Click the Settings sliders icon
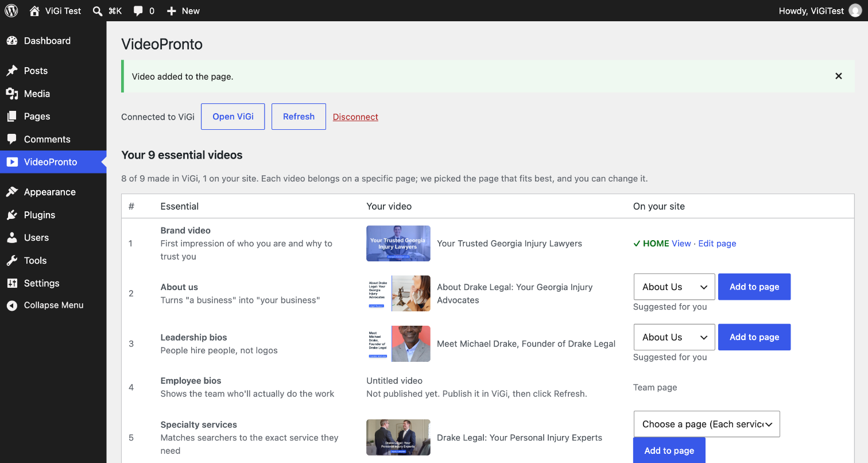Viewport: 868px width, 463px height. (x=12, y=283)
